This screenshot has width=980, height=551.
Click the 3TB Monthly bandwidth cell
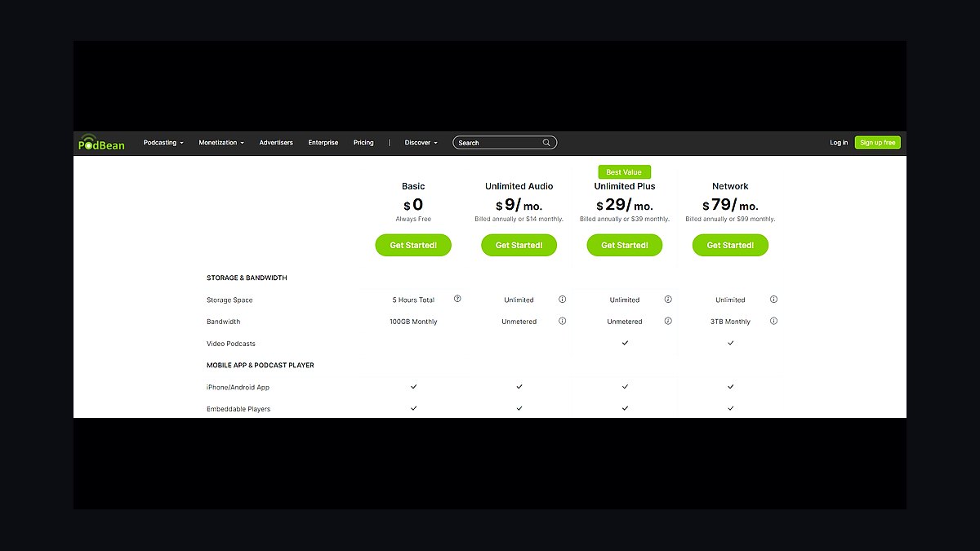click(x=730, y=322)
